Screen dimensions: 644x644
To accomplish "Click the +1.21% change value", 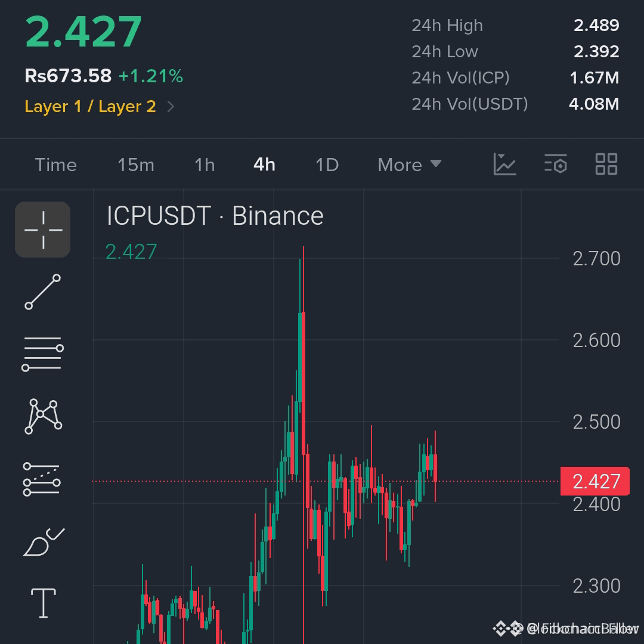I will coord(151,76).
